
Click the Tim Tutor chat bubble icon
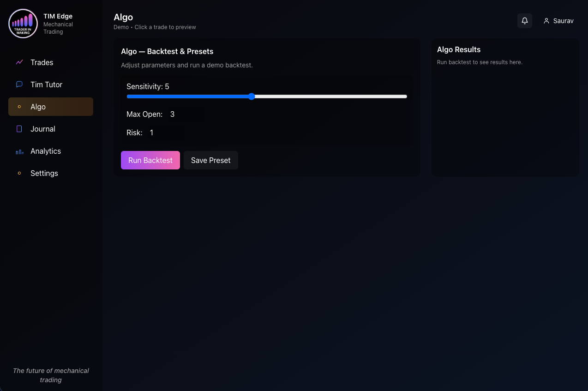[19, 84]
